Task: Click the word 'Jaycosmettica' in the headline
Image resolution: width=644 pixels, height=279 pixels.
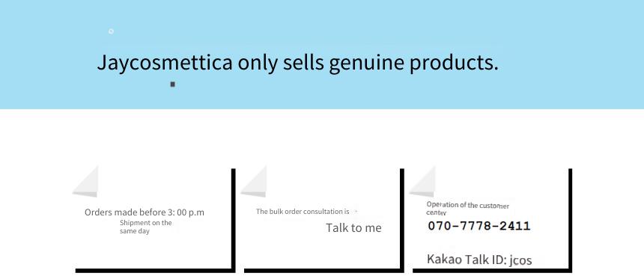Action: 165,63
